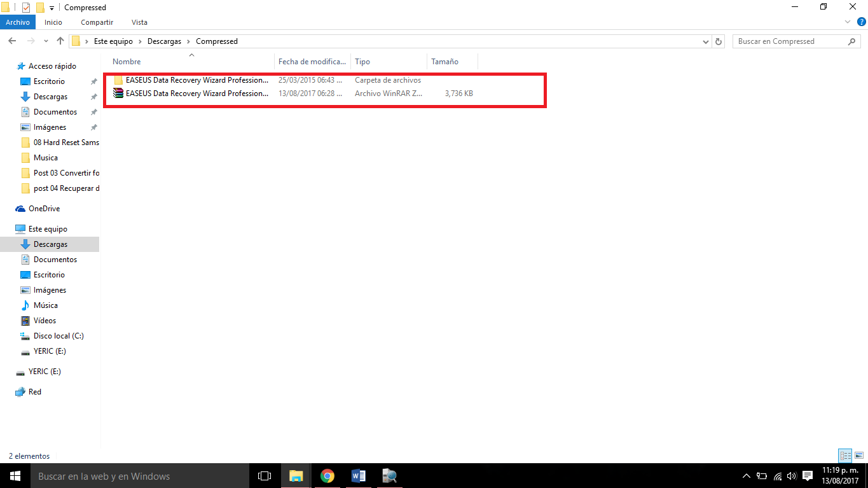
Task: Click the forward navigation arrow
Action: (x=30, y=41)
